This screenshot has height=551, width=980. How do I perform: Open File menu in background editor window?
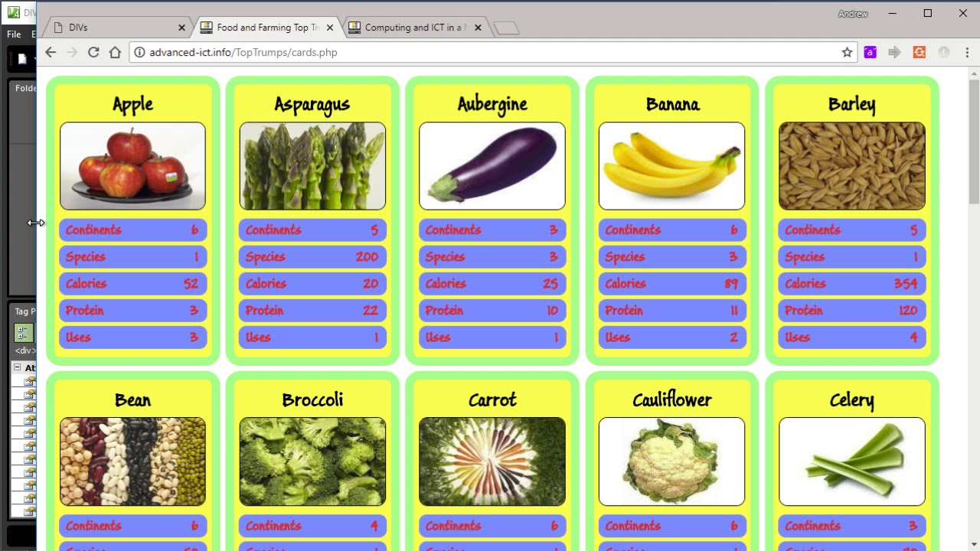pyautogui.click(x=14, y=34)
